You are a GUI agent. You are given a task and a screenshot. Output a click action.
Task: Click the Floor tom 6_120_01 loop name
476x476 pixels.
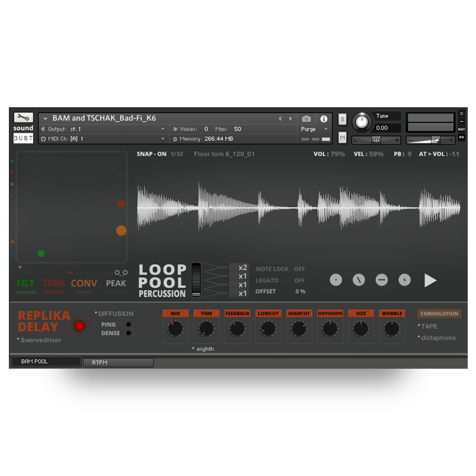[224, 154]
